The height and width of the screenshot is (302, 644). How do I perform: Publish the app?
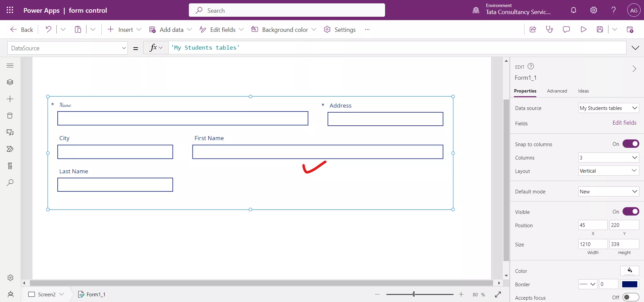[630, 29]
